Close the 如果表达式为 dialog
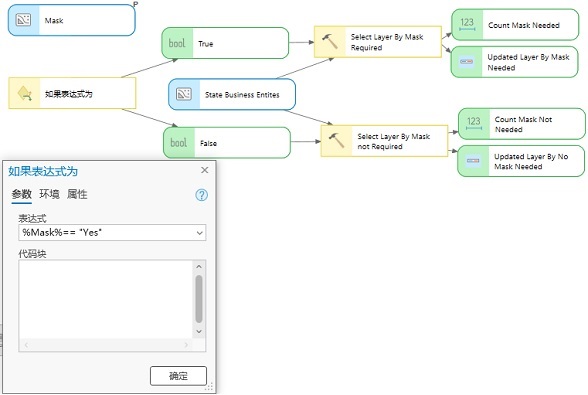The width and height of the screenshot is (588, 395). pos(204,170)
